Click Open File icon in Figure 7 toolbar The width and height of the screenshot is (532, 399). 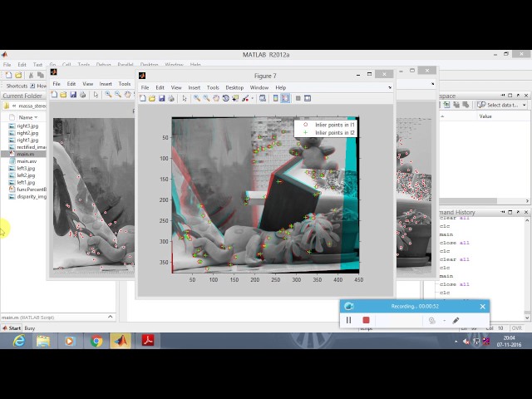pos(152,98)
